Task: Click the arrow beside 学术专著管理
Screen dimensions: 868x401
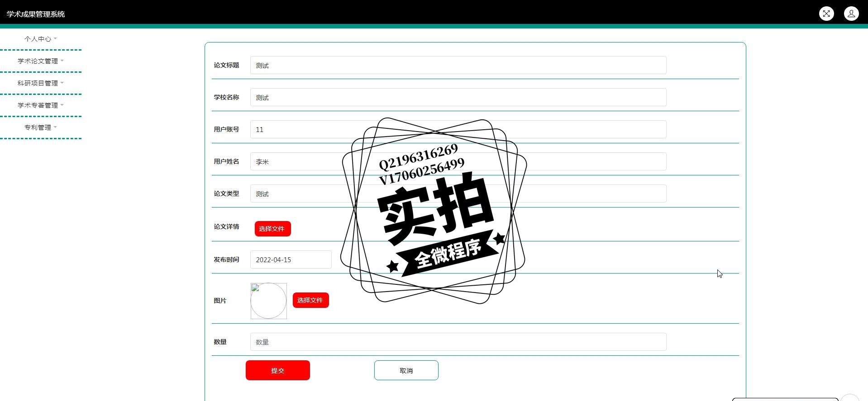Action: pyautogui.click(x=62, y=105)
